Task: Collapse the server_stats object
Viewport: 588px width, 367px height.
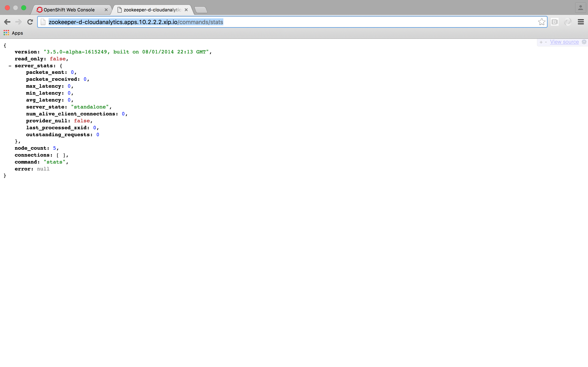Action: point(10,66)
